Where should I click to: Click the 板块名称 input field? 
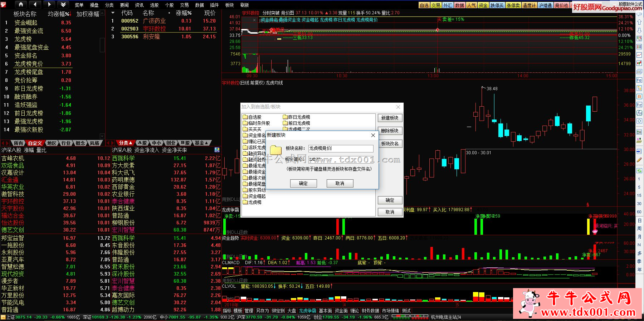pyautogui.click(x=340, y=148)
